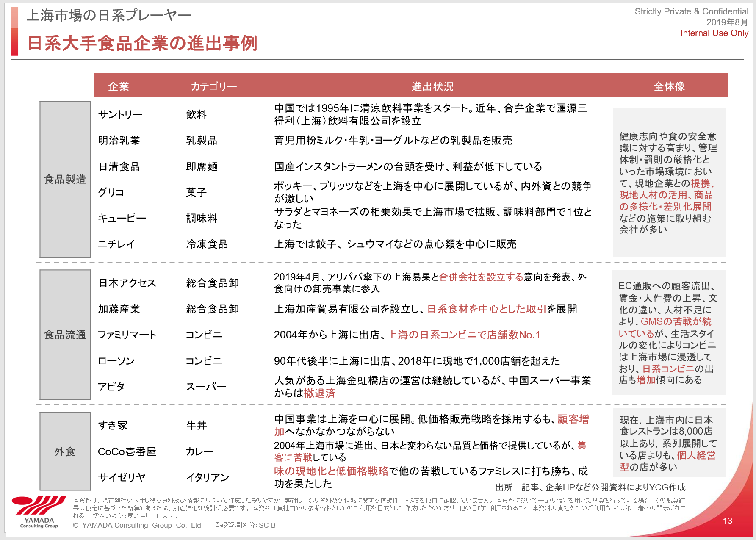756x540 pixels.
Task: Click the page number 13
Action: (728, 521)
